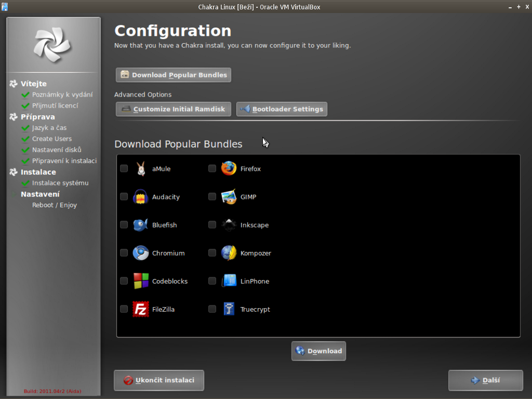
Task: Click the Kompozer feather globe icon
Action: pyautogui.click(x=229, y=253)
